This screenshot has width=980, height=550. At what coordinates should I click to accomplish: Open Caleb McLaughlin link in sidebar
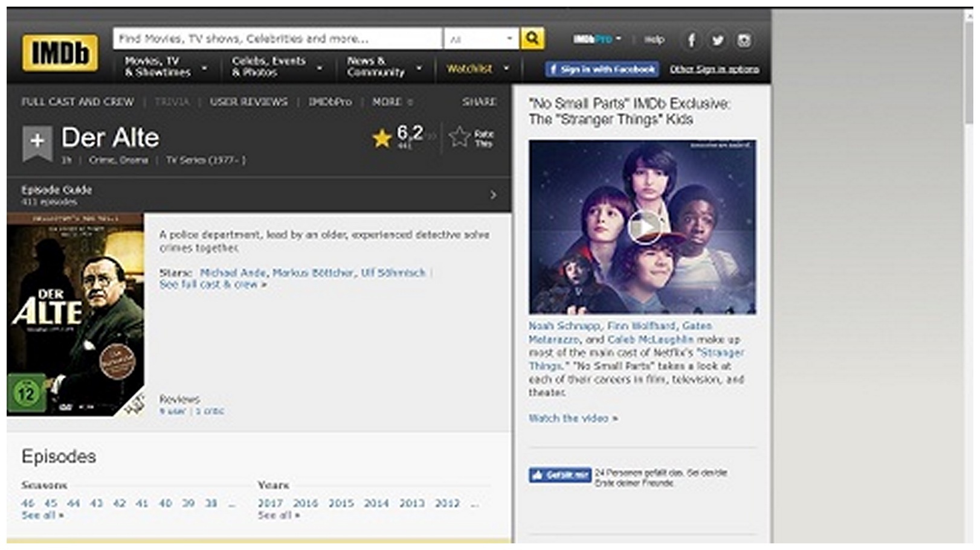point(650,339)
